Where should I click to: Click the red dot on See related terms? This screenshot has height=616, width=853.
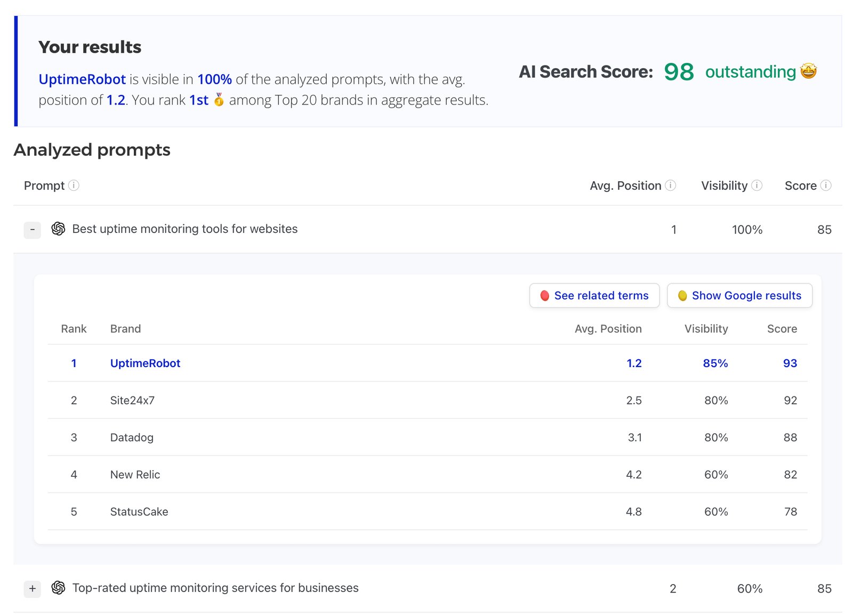click(544, 296)
